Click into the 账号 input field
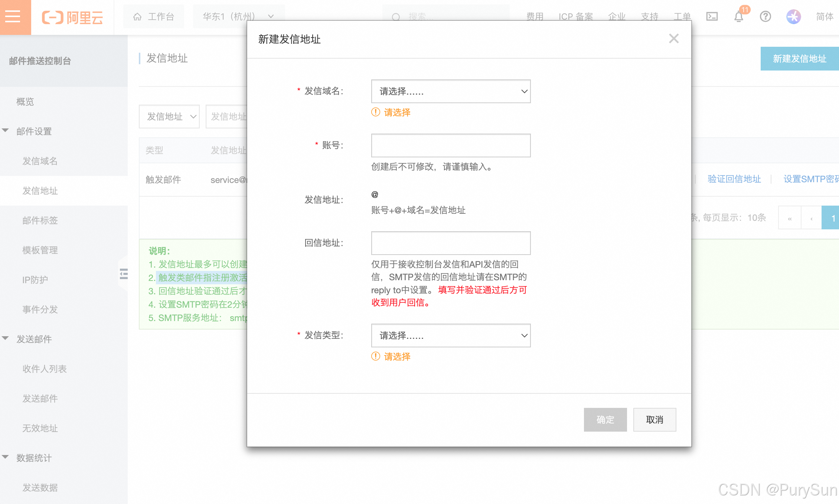Image resolution: width=839 pixels, height=504 pixels. [450, 145]
